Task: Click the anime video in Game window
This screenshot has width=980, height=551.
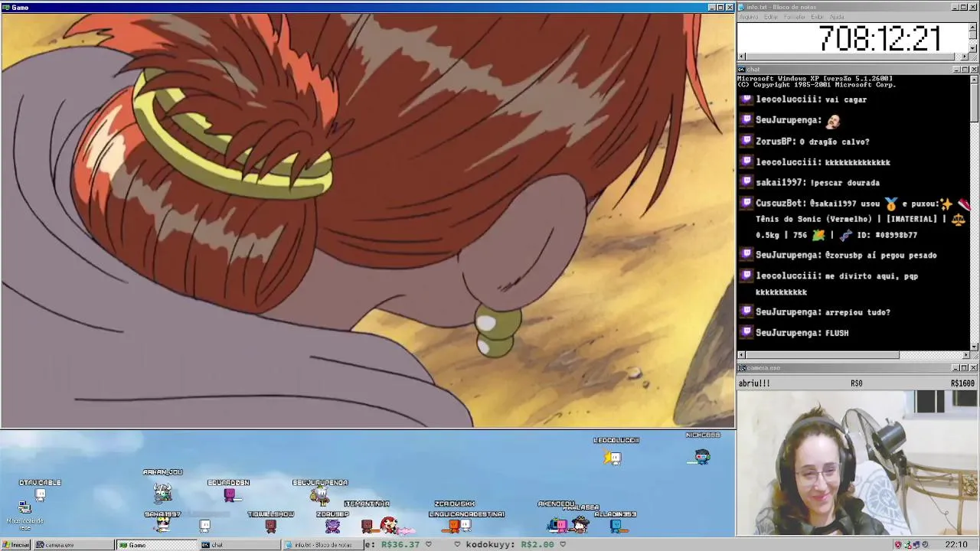Action: [x=367, y=220]
